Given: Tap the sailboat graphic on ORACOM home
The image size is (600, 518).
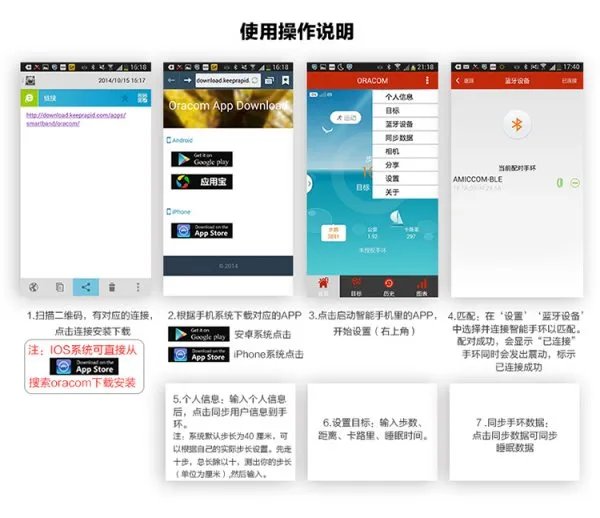Looking at the screenshot, I should [396, 217].
